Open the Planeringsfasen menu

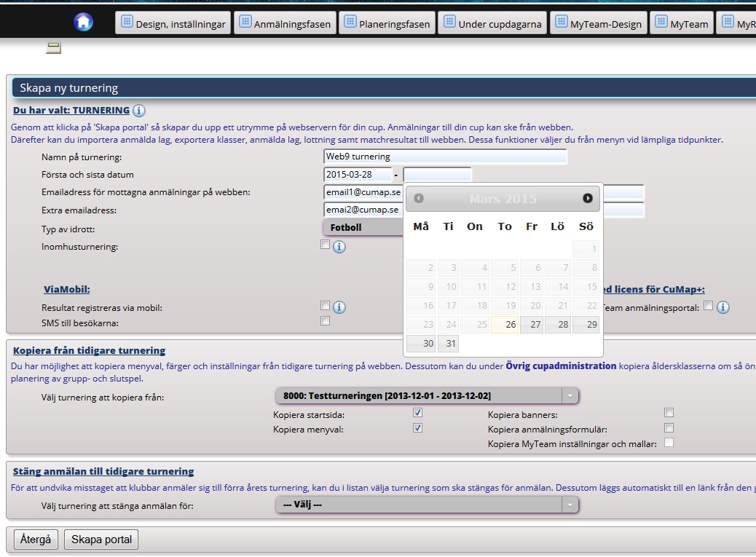tap(387, 23)
